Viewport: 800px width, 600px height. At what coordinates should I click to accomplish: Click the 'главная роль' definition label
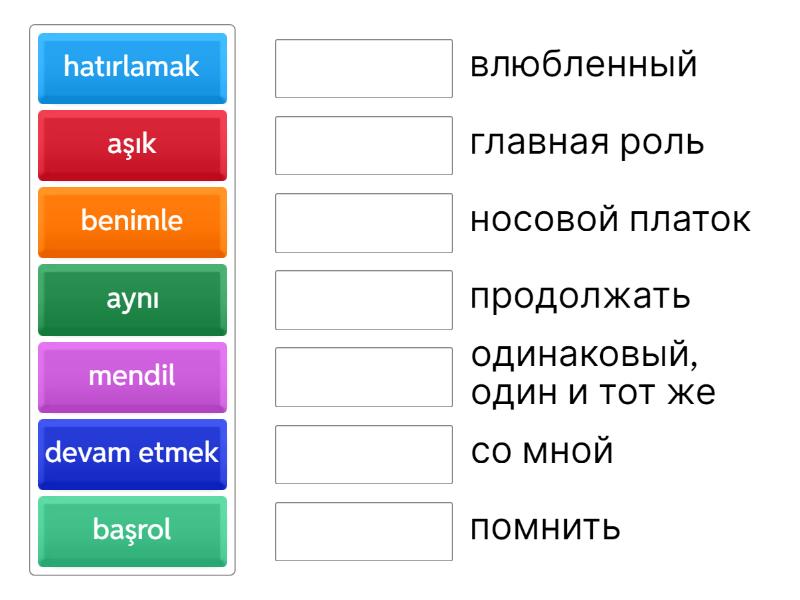(587, 143)
